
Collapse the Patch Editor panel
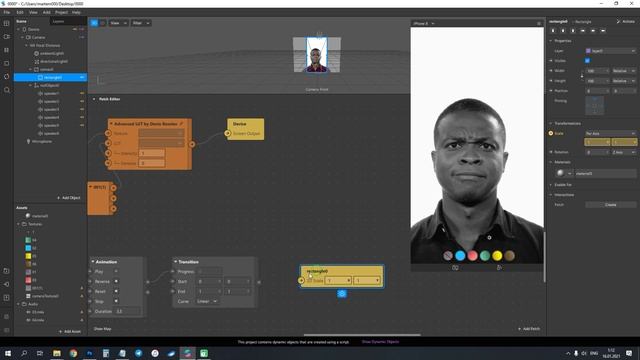(x=94, y=99)
